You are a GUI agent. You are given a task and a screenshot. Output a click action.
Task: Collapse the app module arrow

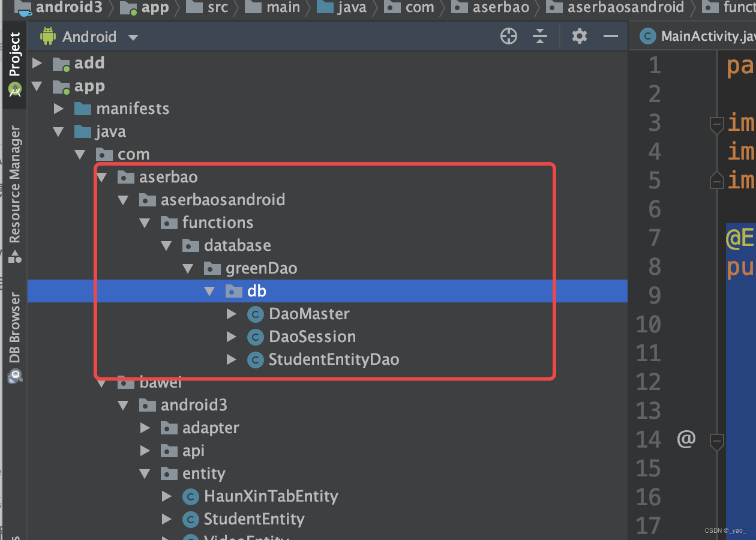[37, 86]
